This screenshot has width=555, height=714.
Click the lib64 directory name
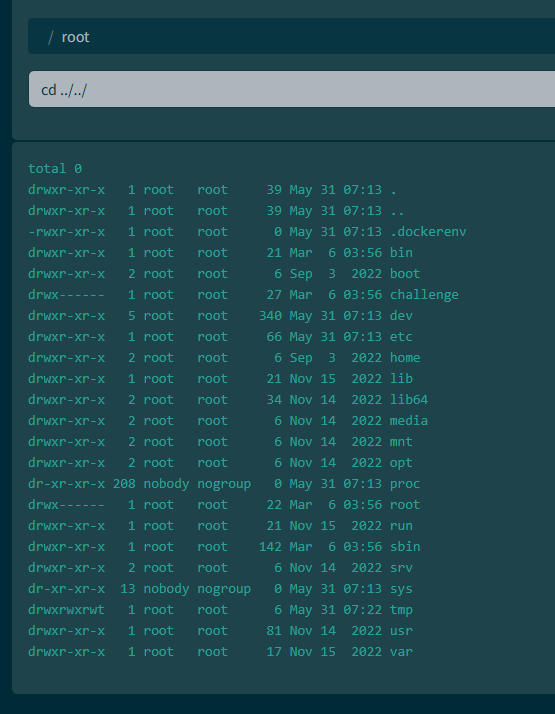tap(409, 400)
